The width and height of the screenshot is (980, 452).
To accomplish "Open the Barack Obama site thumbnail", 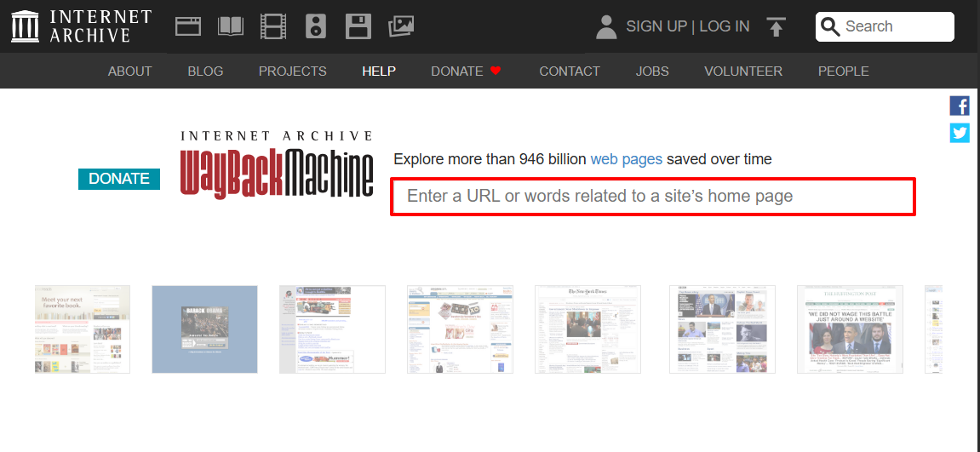I will tap(204, 329).
